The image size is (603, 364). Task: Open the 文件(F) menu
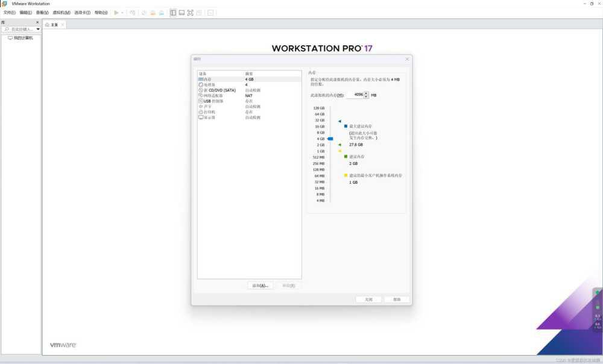pyautogui.click(x=9, y=13)
